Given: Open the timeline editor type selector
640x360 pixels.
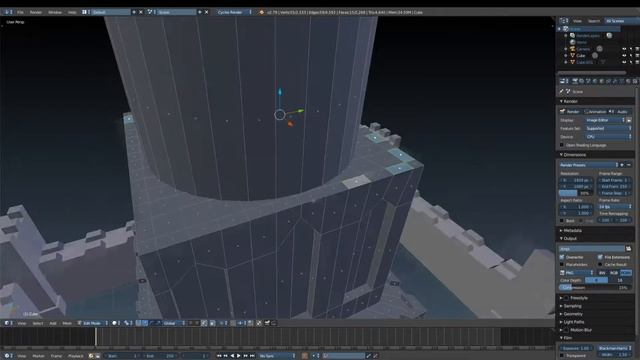Looking at the screenshot, I should pyautogui.click(x=8, y=356).
